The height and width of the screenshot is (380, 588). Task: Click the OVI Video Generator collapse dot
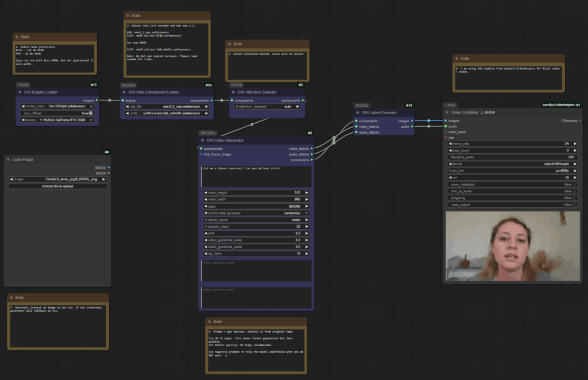pyautogui.click(x=203, y=140)
